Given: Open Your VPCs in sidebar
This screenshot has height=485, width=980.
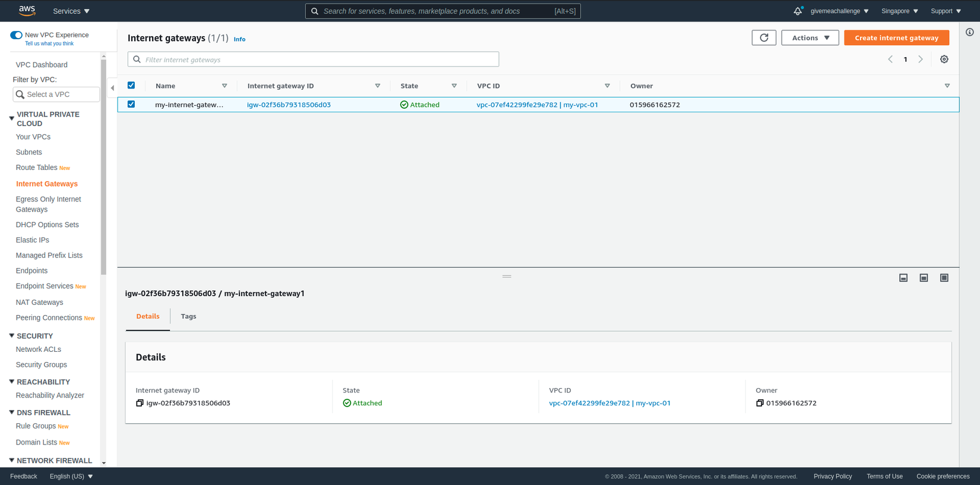Looking at the screenshot, I should (33, 137).
